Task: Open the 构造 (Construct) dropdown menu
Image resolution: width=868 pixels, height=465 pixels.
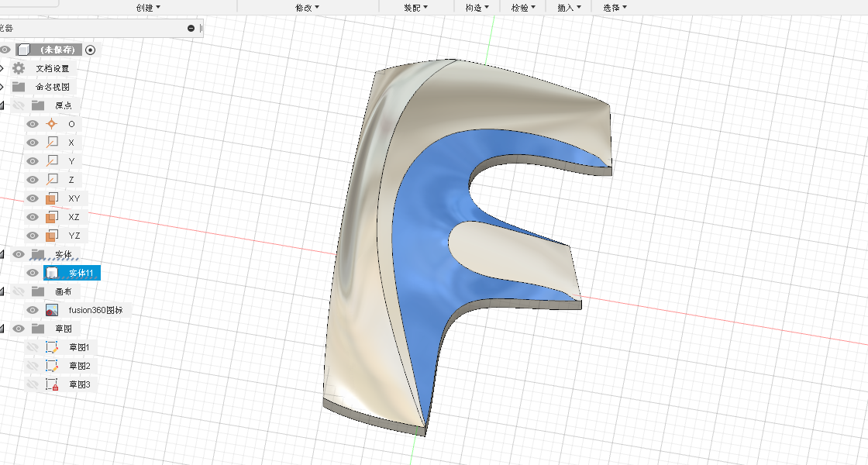Action: 477,8
